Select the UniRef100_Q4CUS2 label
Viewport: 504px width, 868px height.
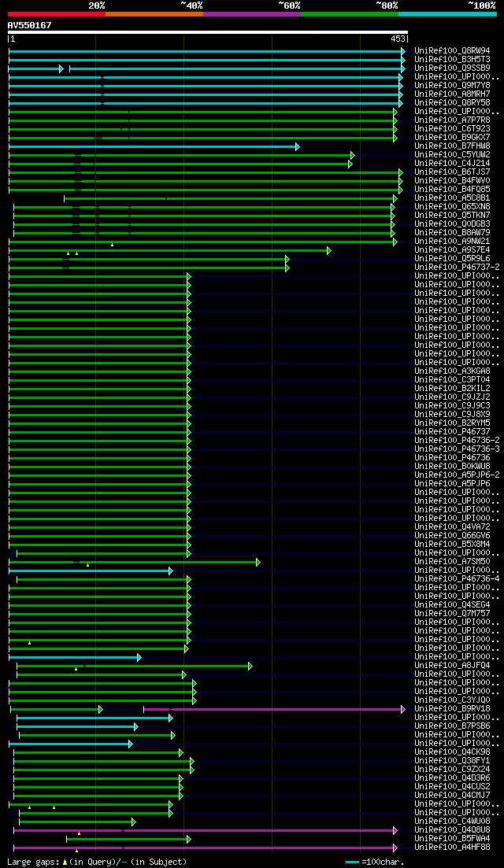click(x=452, y=788)
